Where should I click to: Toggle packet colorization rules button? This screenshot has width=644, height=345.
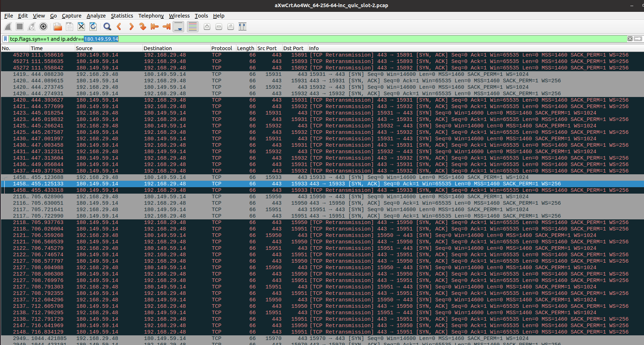pos(193,26)
